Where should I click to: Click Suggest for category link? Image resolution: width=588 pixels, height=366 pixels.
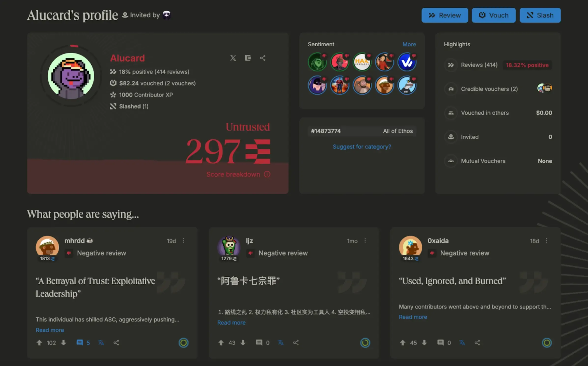pyautogui.click(x=362, y=146)
